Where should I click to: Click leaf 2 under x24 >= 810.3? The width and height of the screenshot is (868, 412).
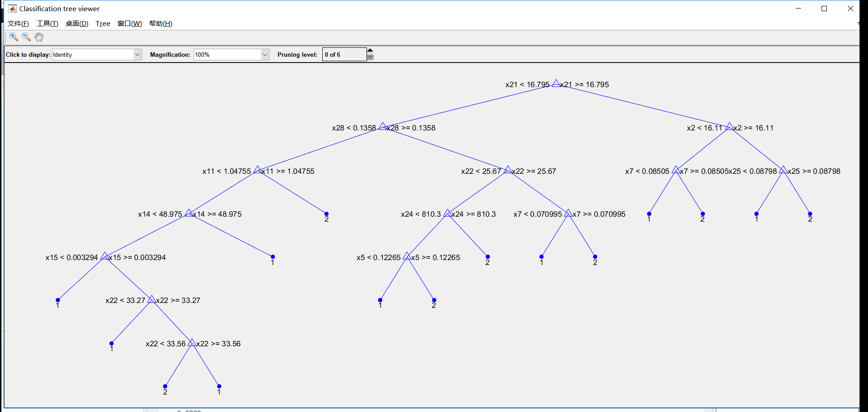tap(488, 257)
